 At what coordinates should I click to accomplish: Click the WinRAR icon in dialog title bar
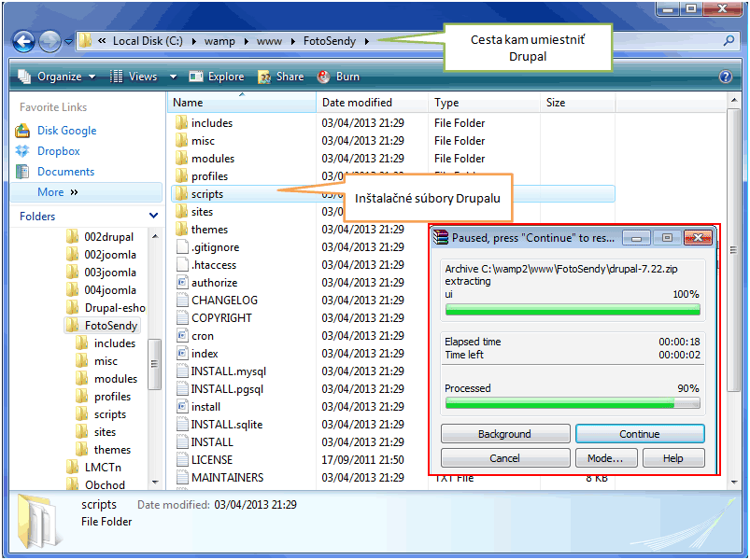point(441,237)
